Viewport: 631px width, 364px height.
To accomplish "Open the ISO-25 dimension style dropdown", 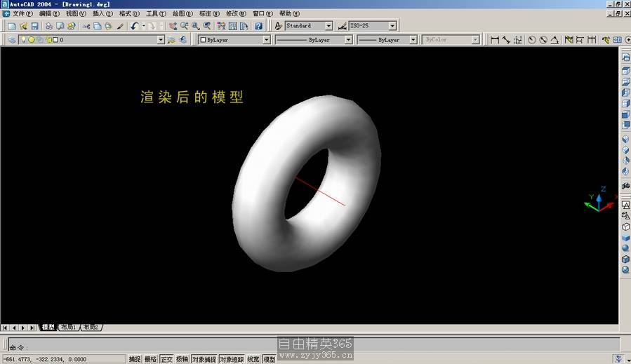I will [x=392, y=26].
